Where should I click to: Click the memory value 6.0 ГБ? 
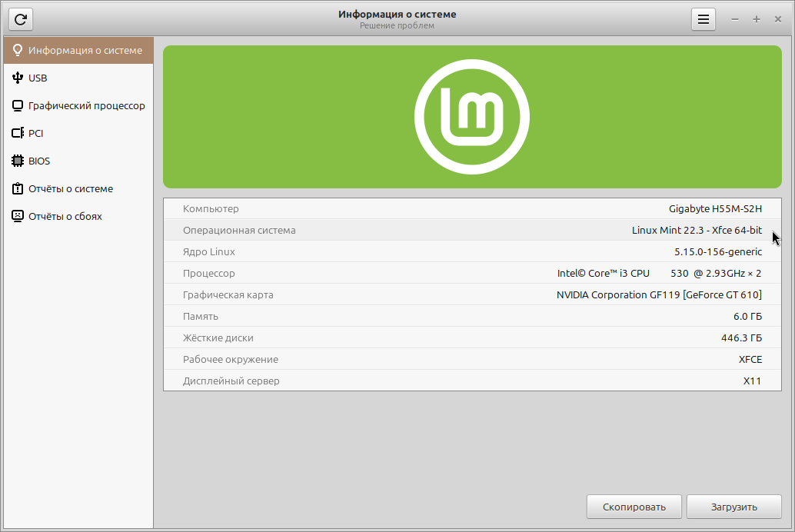[x=747, y=317]
